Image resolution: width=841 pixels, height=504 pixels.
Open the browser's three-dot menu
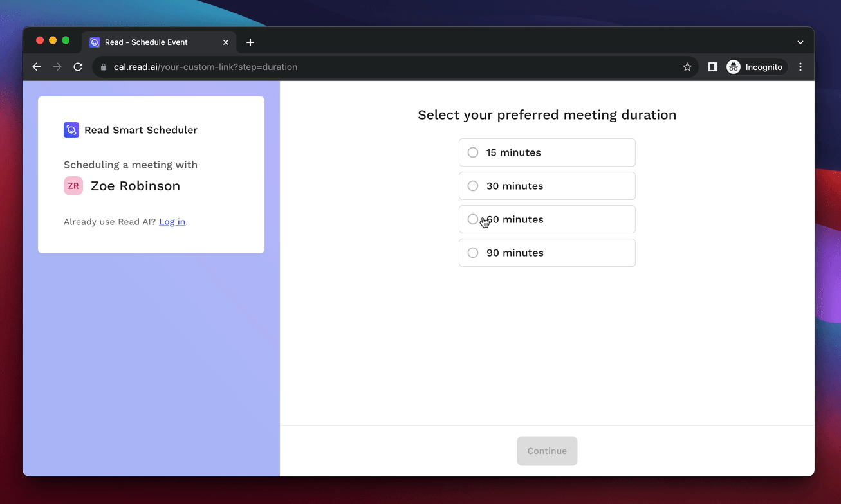click(x=800, y=67)
